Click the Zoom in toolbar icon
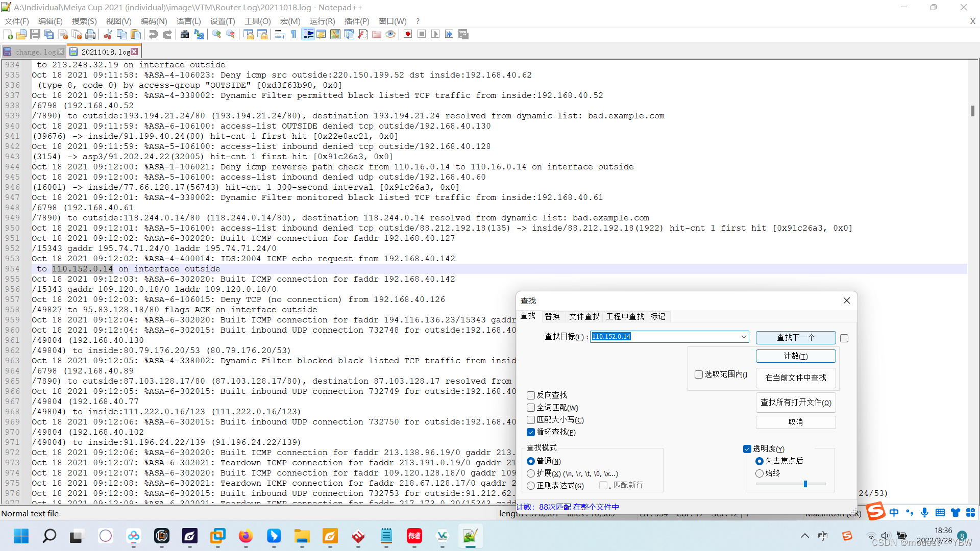The width and height of the screenshot is (980, 551). (x=217, y=34)
